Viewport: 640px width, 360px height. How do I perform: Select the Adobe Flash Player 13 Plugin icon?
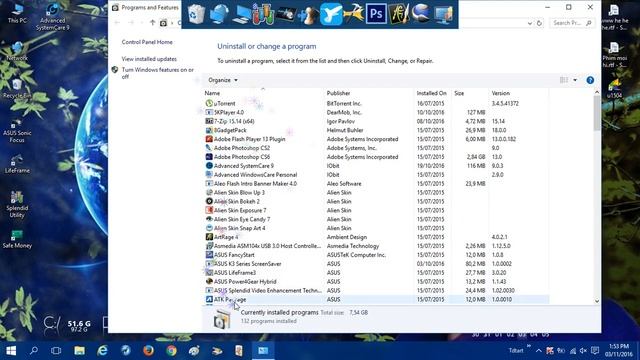coord(209,139)
